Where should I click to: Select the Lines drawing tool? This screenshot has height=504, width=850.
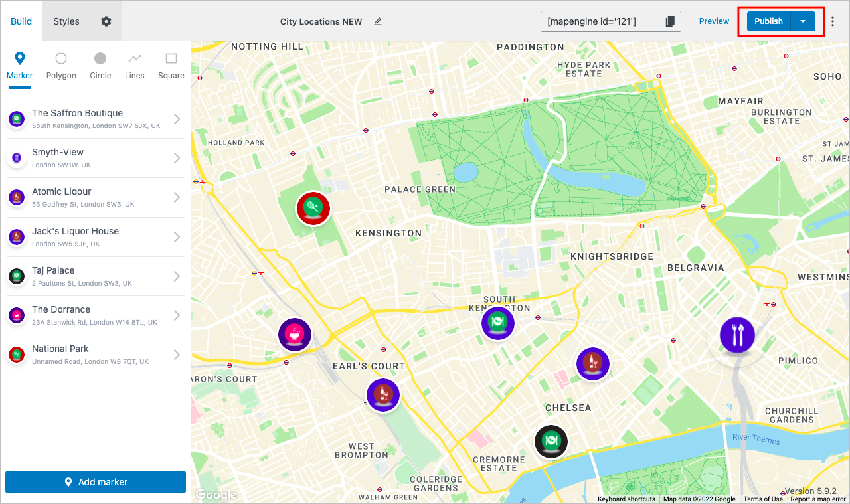(x=135, y=66)
